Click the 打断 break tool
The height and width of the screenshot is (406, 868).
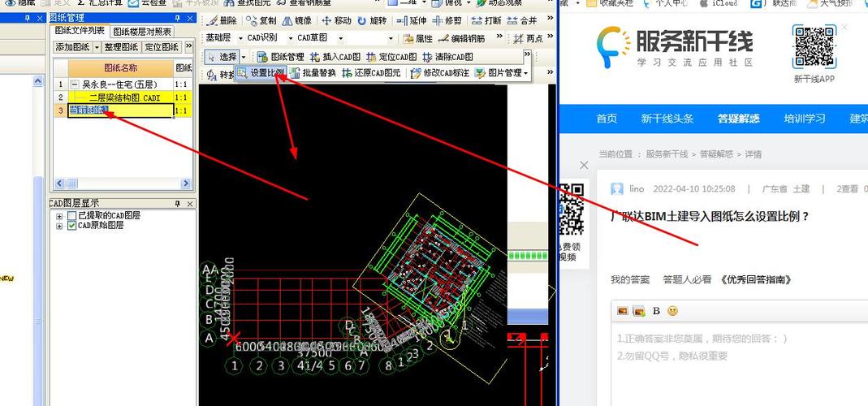(486, 20)
